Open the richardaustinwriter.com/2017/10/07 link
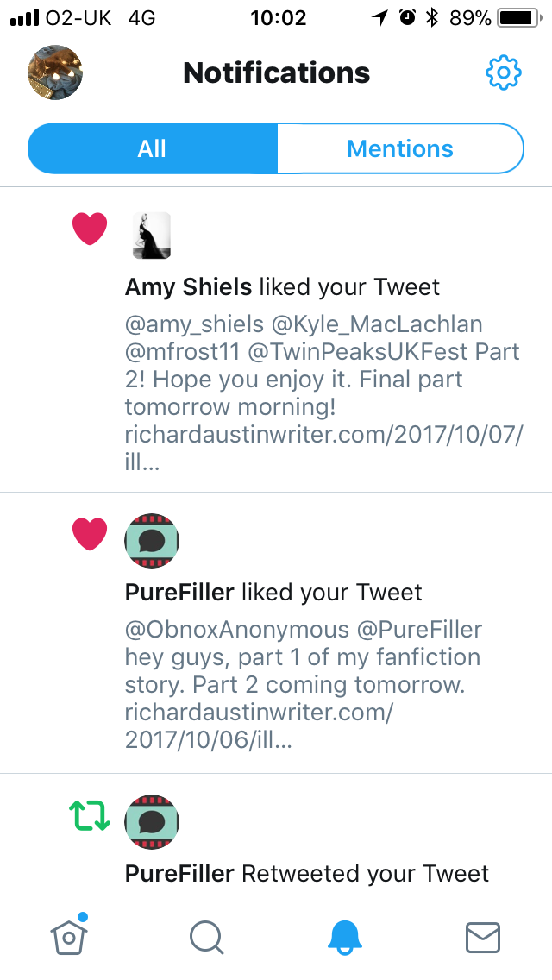 coord(323,434)
